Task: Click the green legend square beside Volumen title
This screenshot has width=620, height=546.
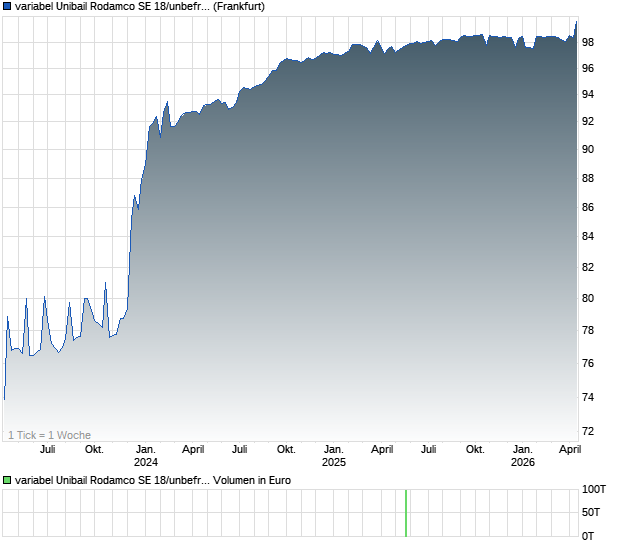Action: (7, 480)
